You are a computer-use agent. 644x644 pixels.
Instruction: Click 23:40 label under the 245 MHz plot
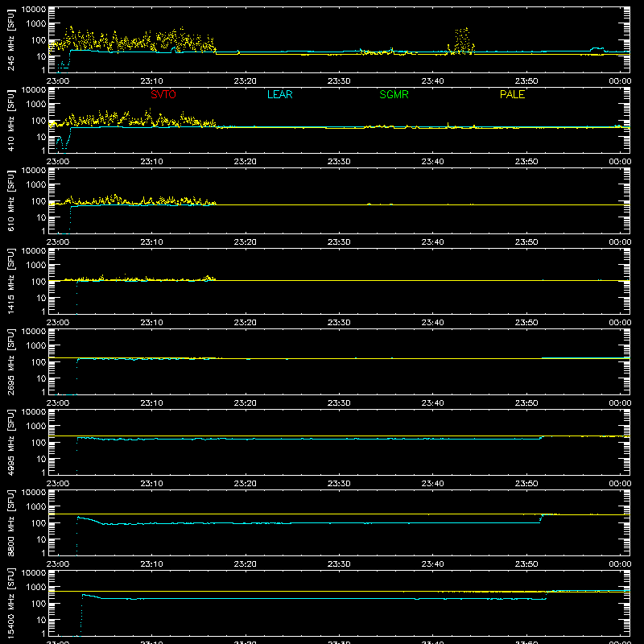point(432,81)
